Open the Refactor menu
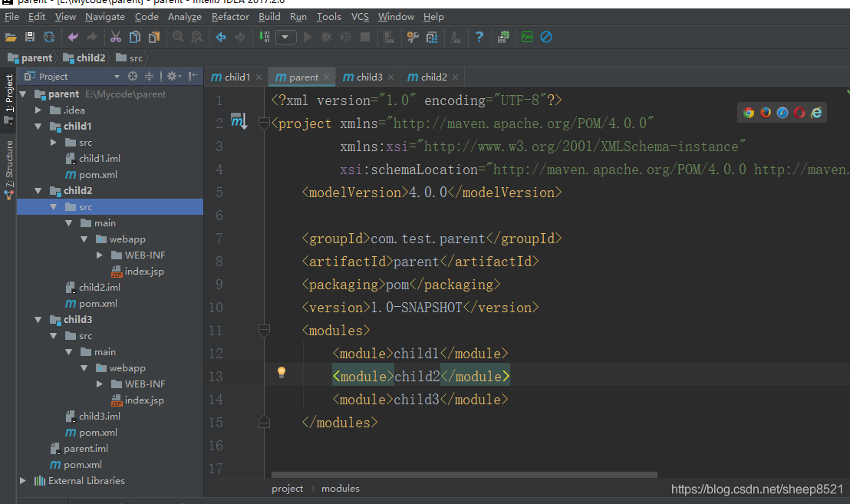 (x=230, y=17)
